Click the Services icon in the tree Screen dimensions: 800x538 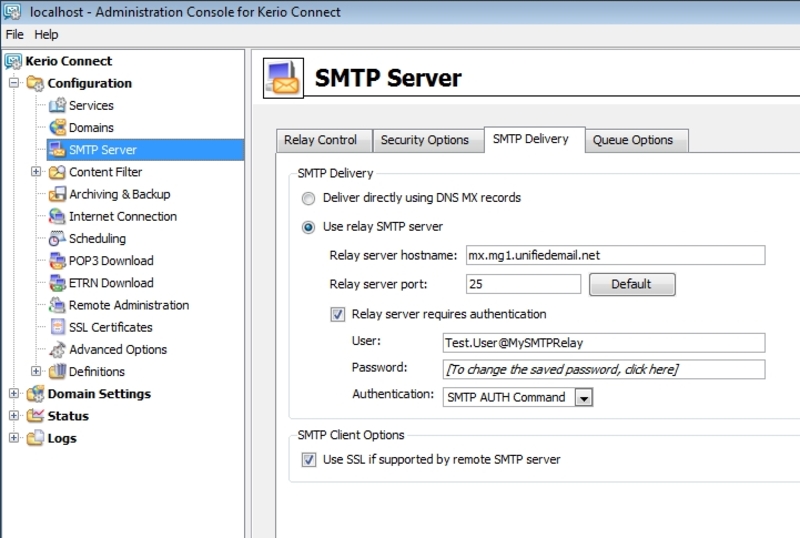point(58,106)
